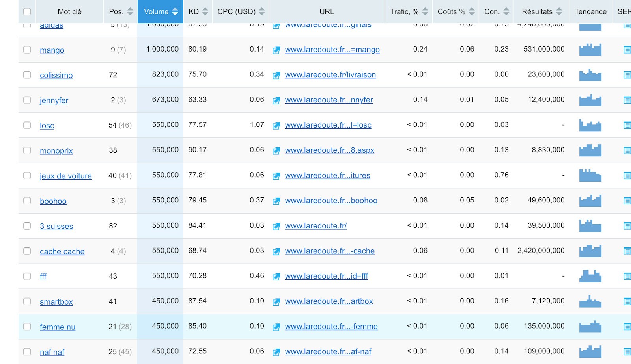View SERP snapshot icon for mango row

(x=627, y=50)
